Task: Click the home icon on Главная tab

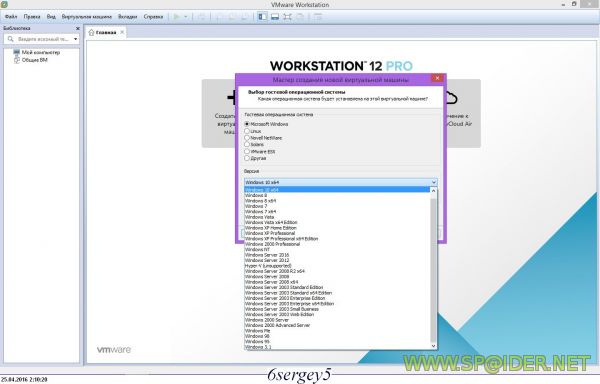Action: (91, 33)
